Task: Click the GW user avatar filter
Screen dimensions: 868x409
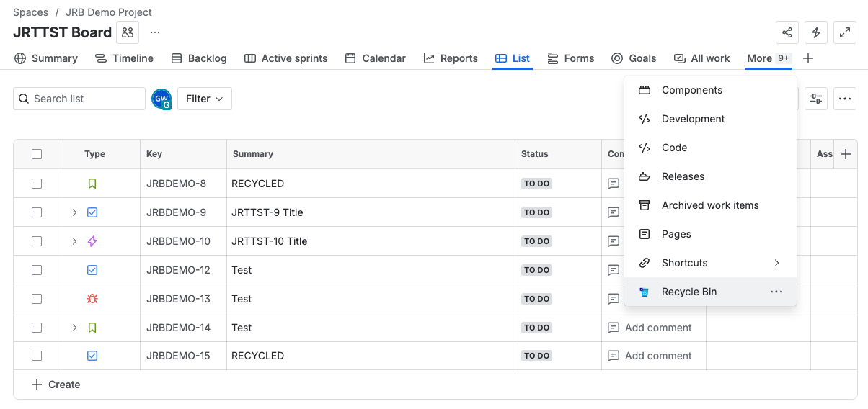Action: [161, 99]
